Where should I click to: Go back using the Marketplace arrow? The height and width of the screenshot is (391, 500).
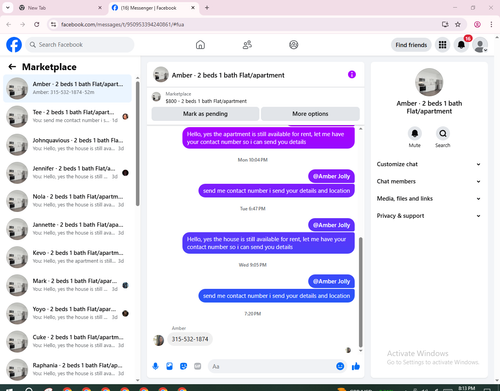click(12, 67)
